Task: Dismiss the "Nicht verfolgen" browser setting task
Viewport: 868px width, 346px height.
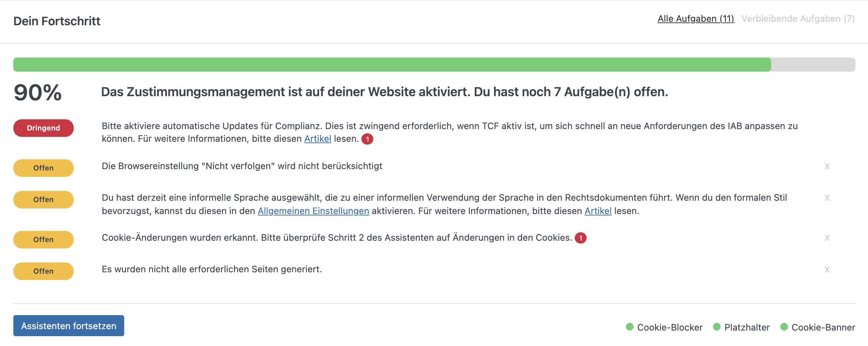Action: pos(827,166)
